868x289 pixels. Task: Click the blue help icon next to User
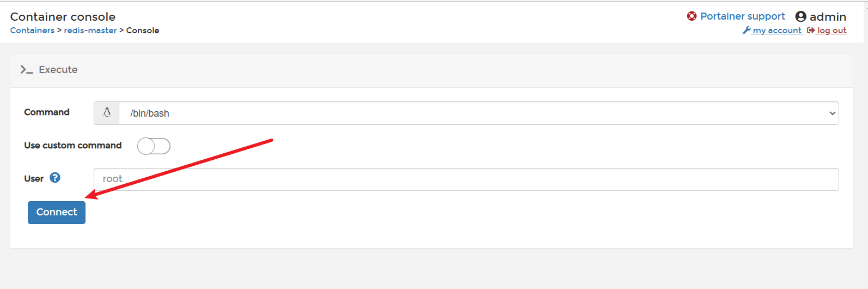(x=55, y=178)
